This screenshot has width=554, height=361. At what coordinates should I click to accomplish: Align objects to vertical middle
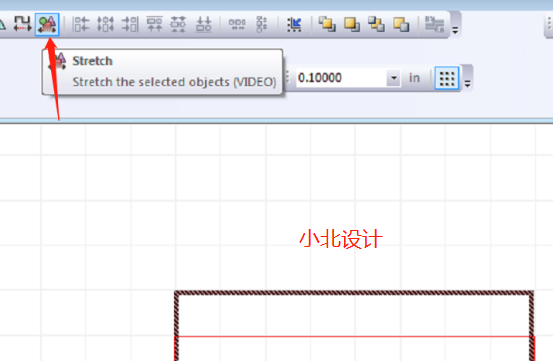tap(178, 24)
